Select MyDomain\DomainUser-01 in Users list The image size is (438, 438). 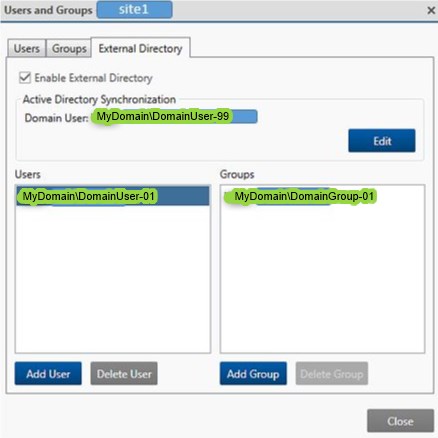113,196
